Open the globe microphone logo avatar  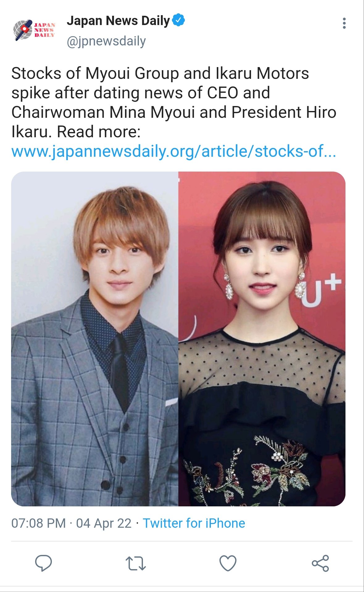[23, 30]
